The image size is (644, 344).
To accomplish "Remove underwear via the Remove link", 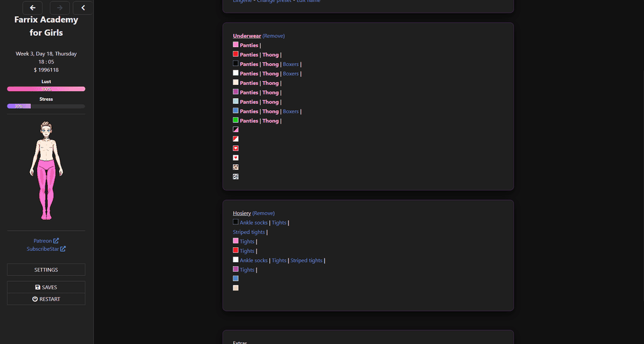I will 274,36.
